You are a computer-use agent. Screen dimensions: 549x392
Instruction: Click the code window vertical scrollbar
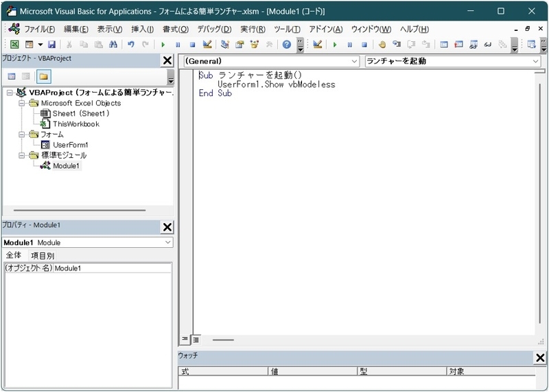540,203
